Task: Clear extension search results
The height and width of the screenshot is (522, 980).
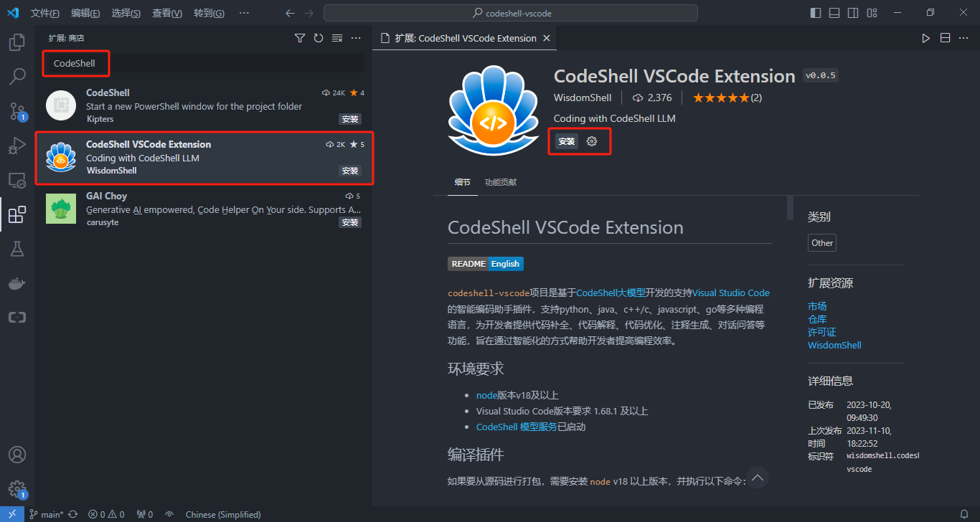Action: [x=337, y=38]
